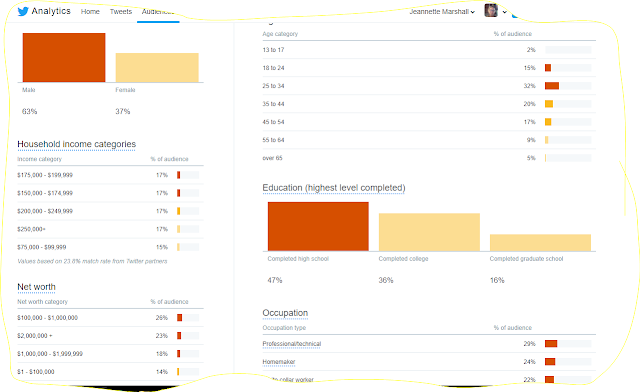This screenshot has width=640, height=392.
Task: Click the Income category column header
Action: (39, 159)
